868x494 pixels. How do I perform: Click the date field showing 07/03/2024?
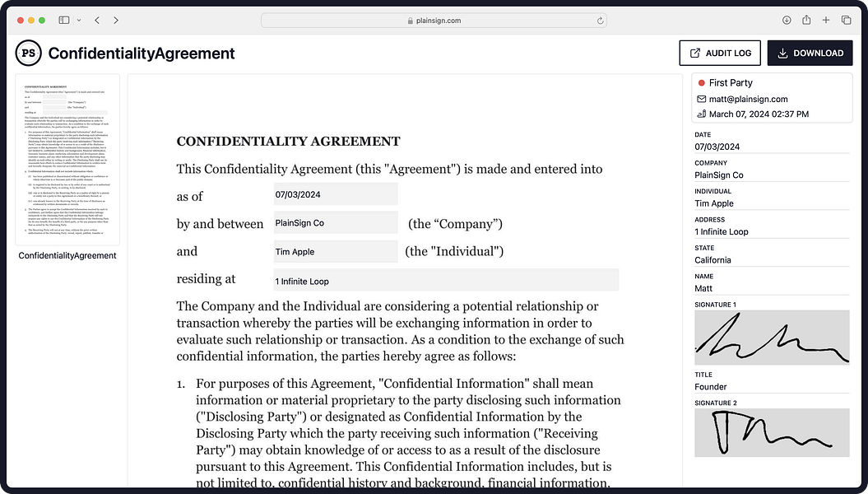click(336, 194)
